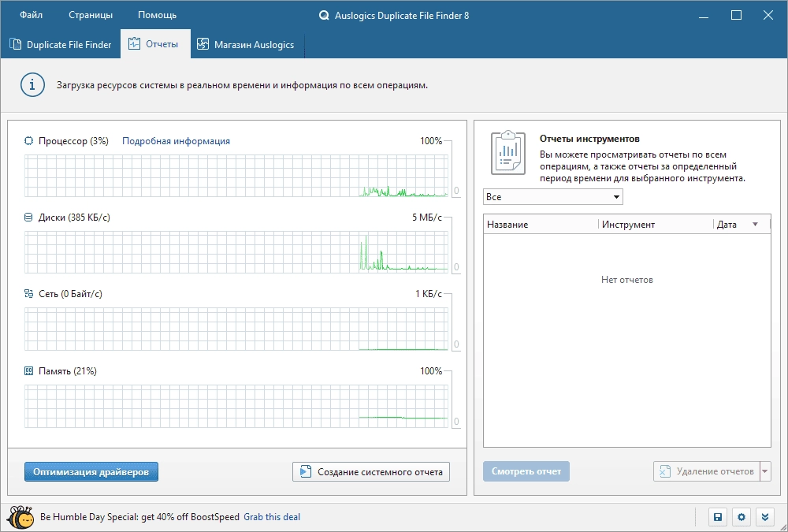
Task: Open the Подробная информация link
Action: (176, 141)
